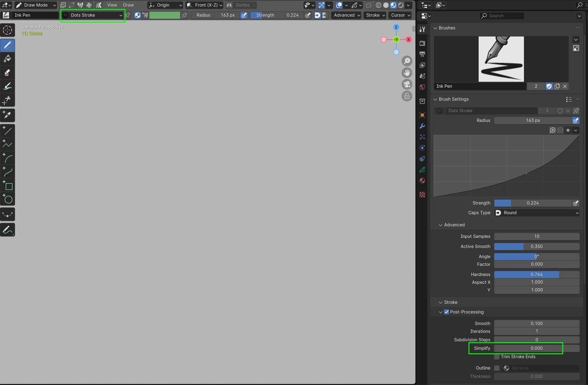
Task: Open the Cursor popover in the header
Action: click(399, 15)
